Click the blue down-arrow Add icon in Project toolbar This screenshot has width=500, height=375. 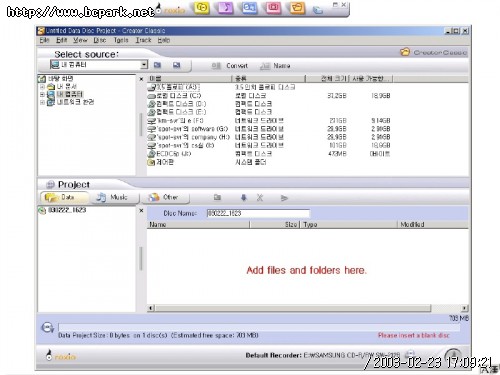[244, 198]
